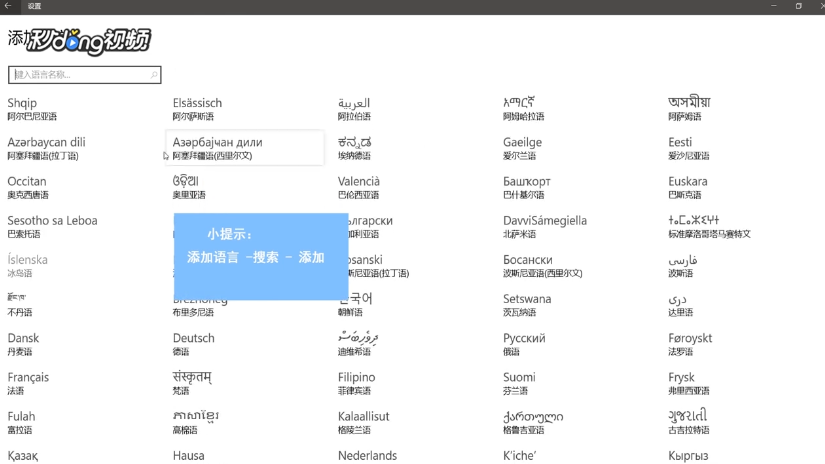Select Deutsch language

click(194, 344)
